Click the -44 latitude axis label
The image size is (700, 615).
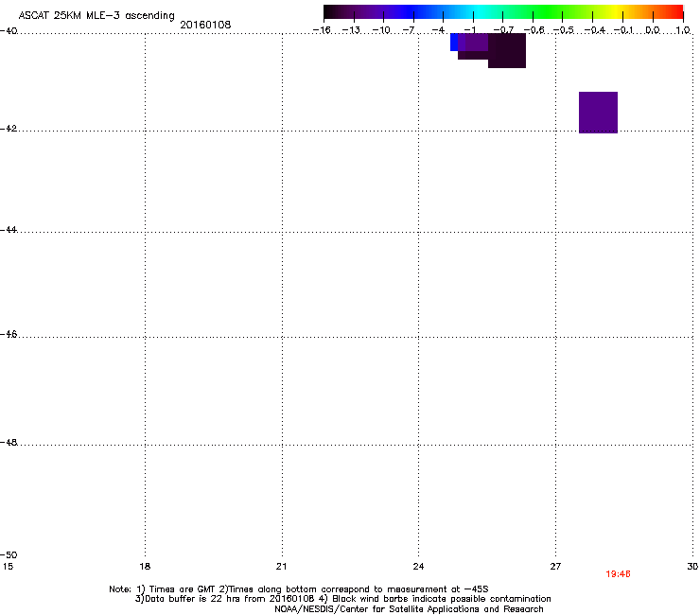coord(9,230)
